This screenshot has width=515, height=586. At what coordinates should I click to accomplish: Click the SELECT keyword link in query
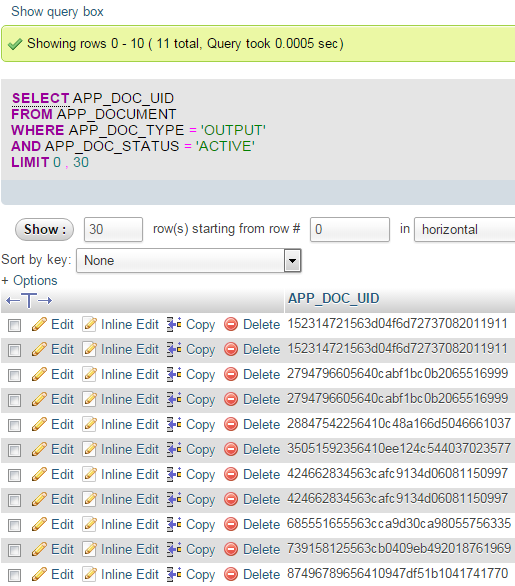tap(40, 98)
